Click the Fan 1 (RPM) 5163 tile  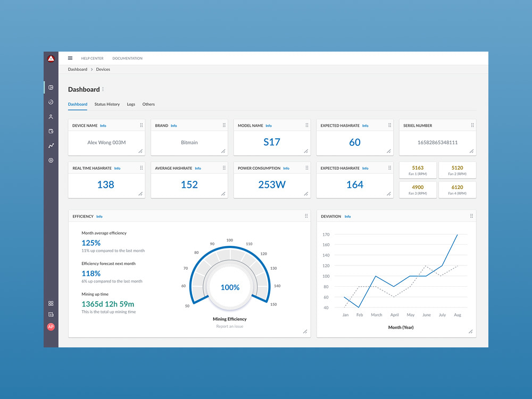tap(418, 170)
